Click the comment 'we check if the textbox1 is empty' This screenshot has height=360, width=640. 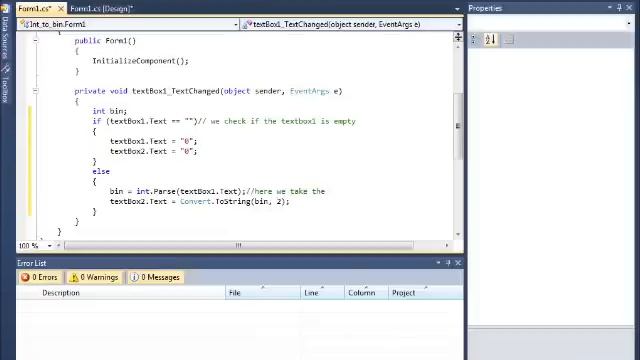point(283,121)
